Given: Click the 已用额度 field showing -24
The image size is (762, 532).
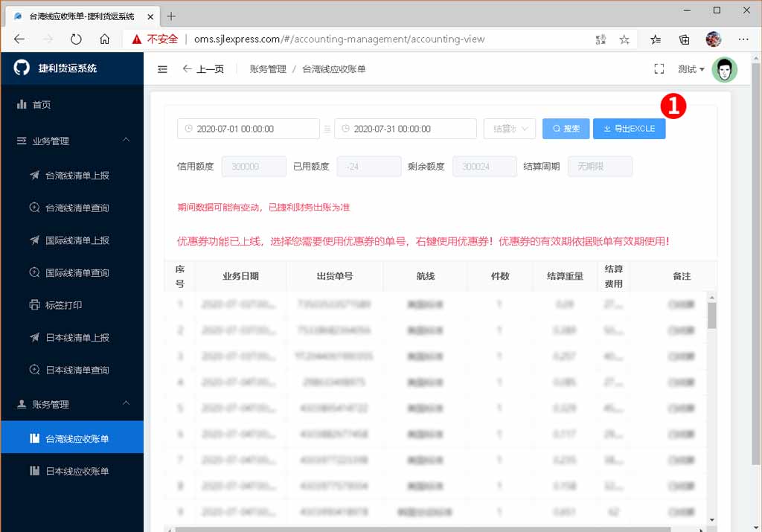Looking at the screenshot, I should (369, 167).
